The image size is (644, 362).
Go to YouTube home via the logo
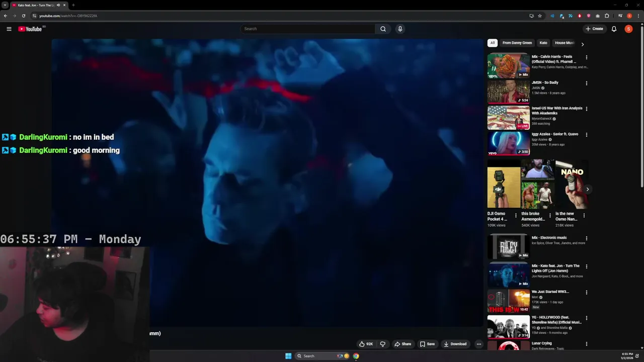tap(30, 29)
